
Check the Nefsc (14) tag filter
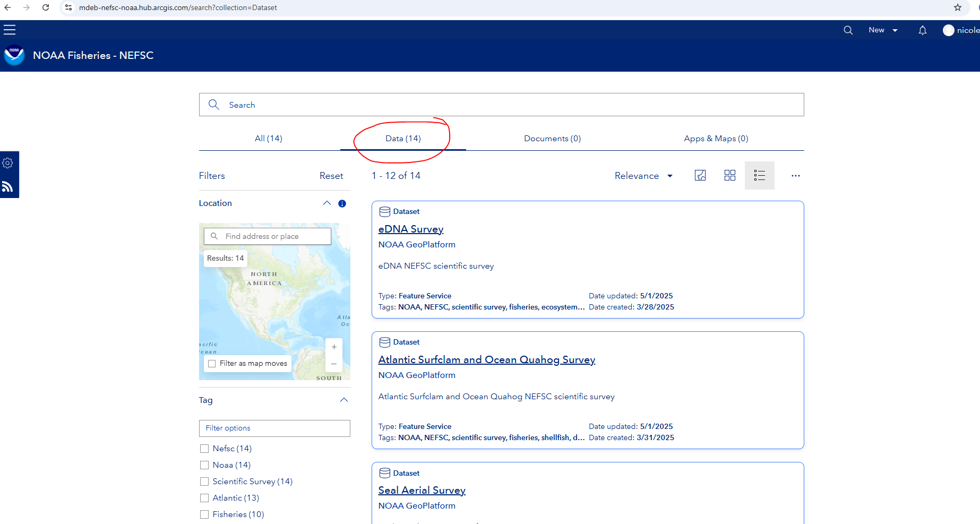point(204,449)
